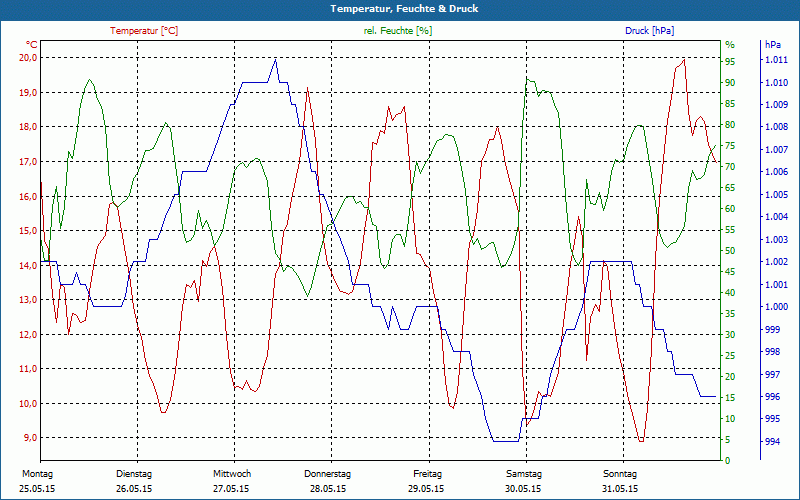The height and width of the screenshot is (500, 800).
Task: Click the 'Freitag' day label
Action: pos(428,474)
